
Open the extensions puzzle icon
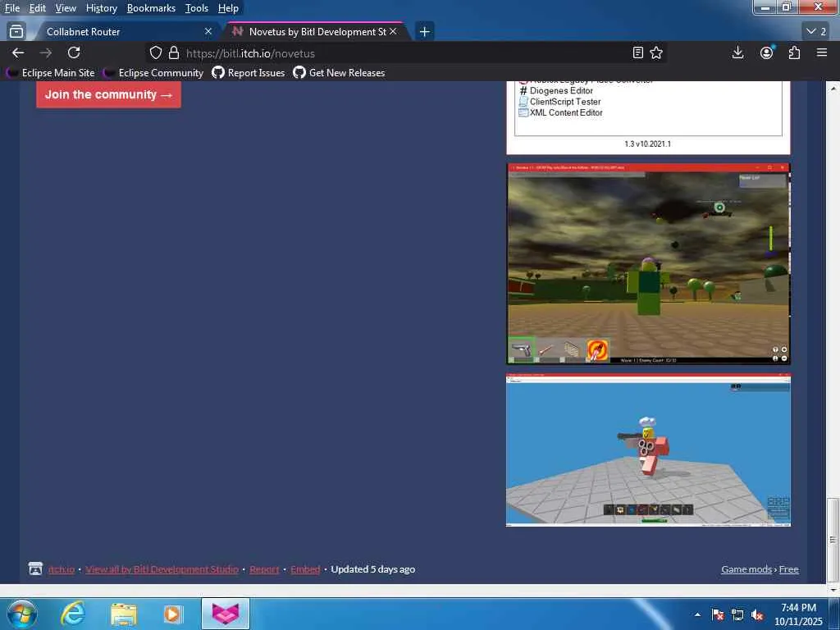coord(794,52)
